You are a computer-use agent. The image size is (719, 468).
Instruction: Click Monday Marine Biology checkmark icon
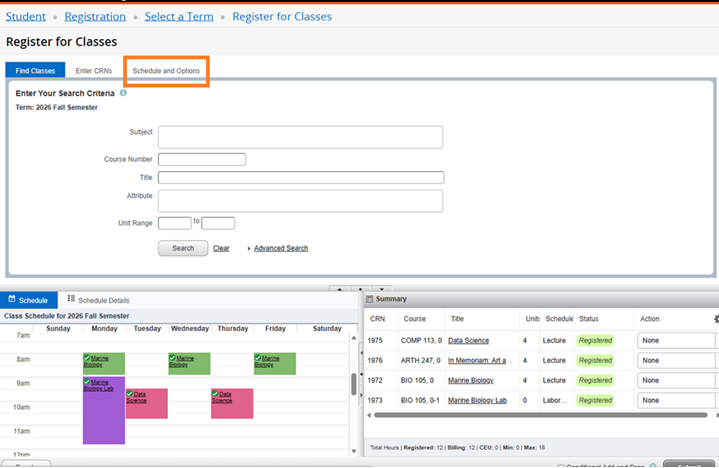pos(87,358)
